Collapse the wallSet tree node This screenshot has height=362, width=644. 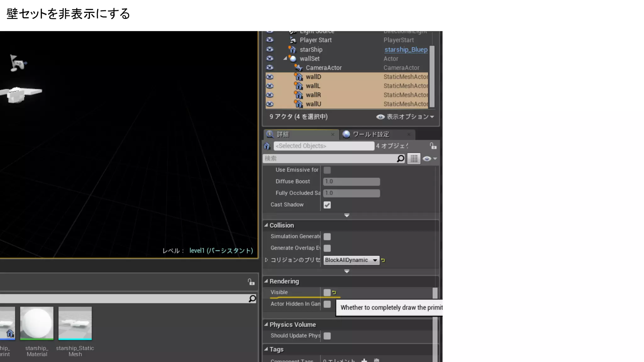pos(285,58)
